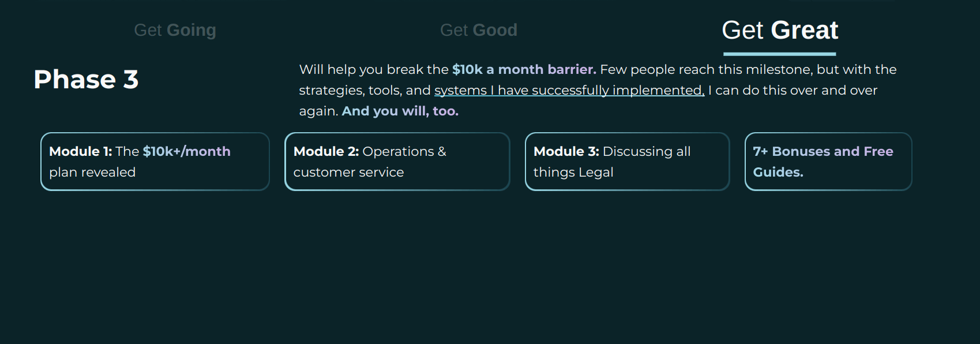Click the "customer service" text
This screenshot has width=980, height=344.
(348, 172)
